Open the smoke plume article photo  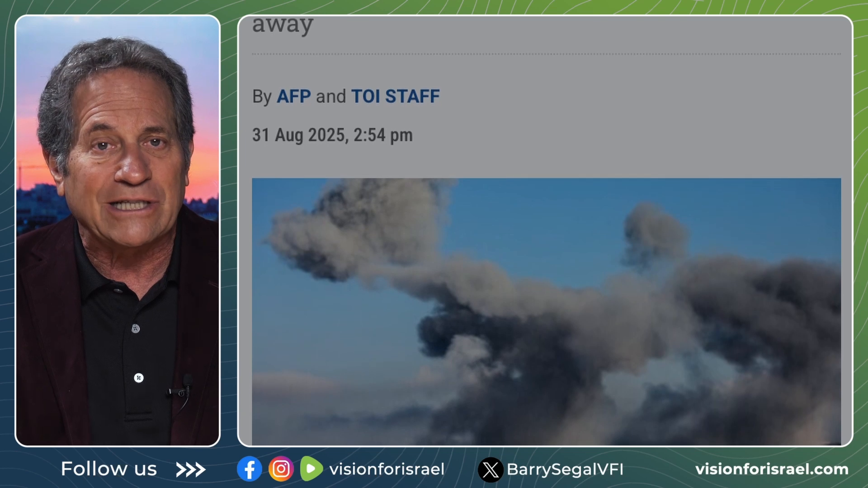point(547,312)
